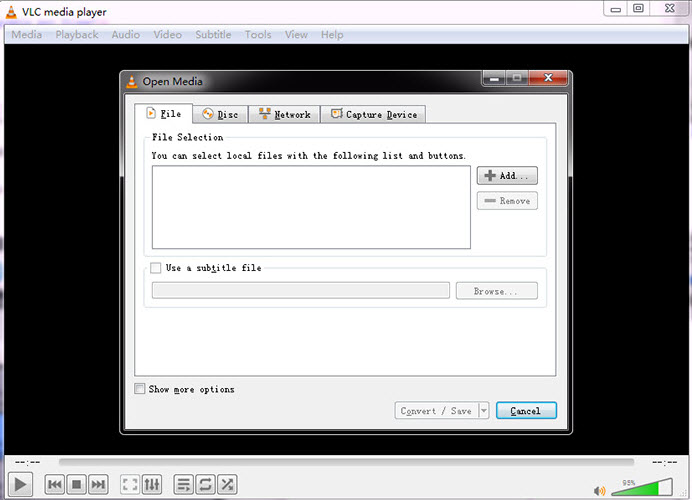Minimize the Open Media dialog
The image size is (692, 500).
(494, 78)
